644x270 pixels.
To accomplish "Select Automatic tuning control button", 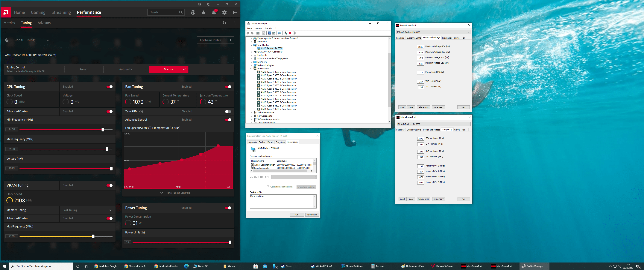I will tap(126, 69).
